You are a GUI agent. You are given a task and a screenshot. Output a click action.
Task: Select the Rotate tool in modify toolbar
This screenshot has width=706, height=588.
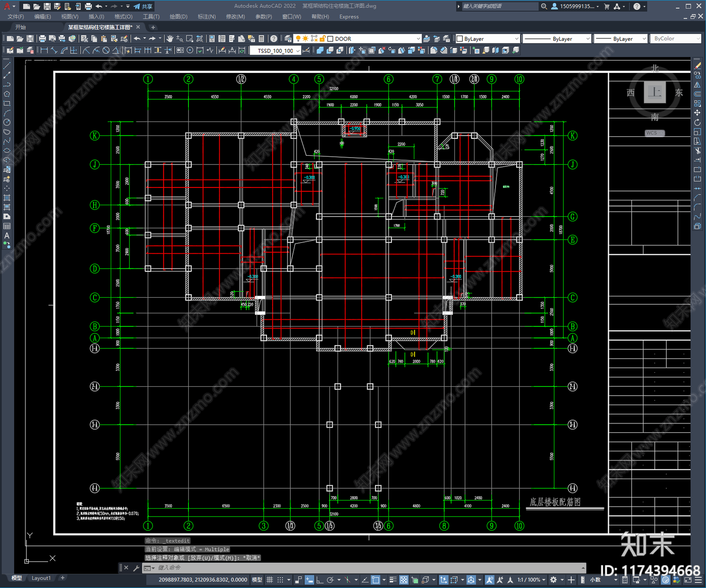click(698, 122)
